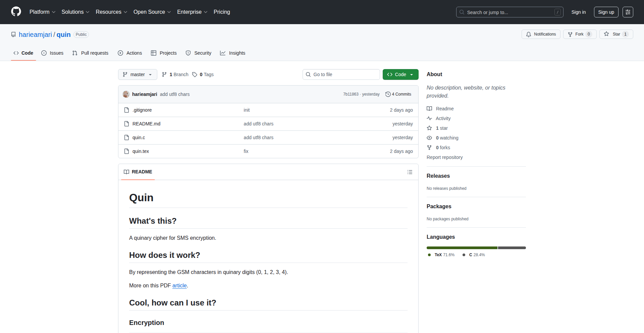The height and width of the screenshot is (333, 644).
Task: Open the 0 Tags link
Action: [203, 74]
